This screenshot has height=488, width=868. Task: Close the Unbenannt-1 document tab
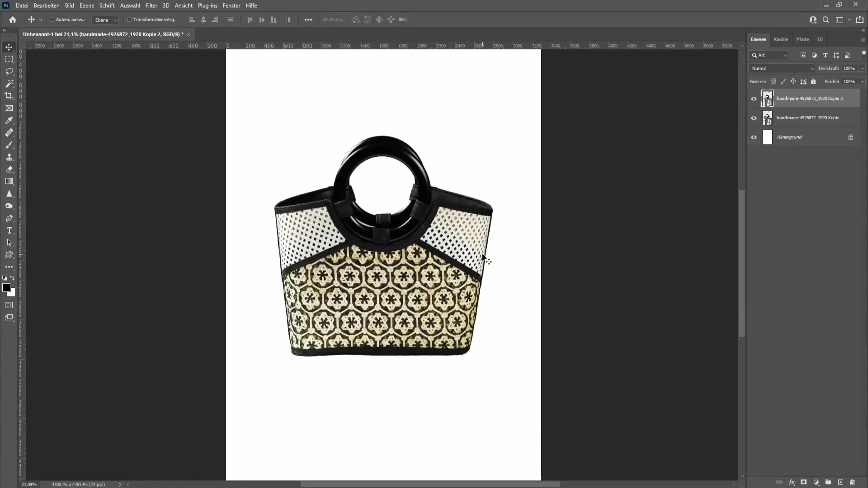189,34
